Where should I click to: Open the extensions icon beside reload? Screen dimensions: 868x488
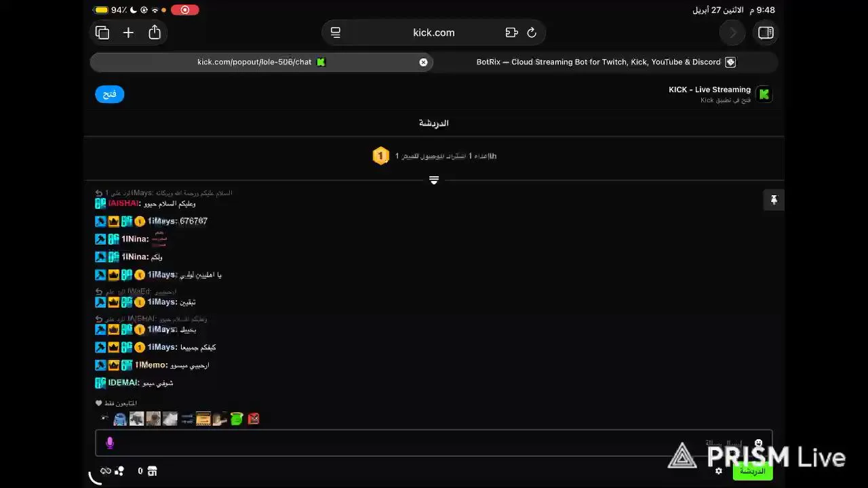click(511, 33)
